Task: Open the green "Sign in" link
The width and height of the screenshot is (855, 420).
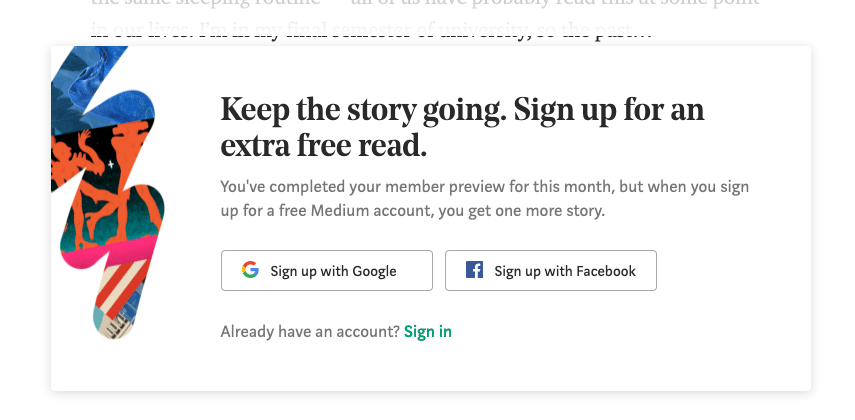Action: tap(428, 332)
